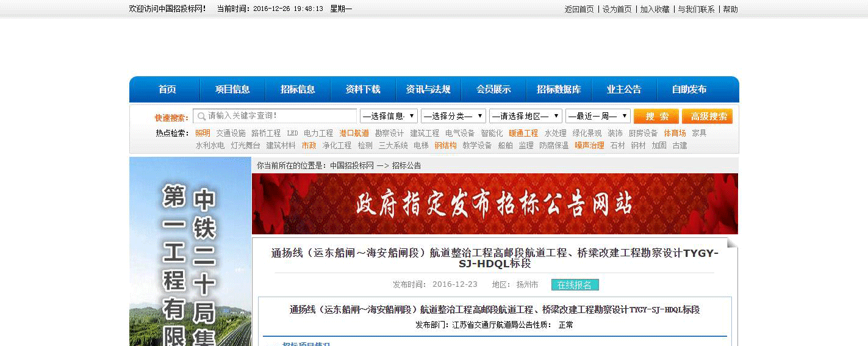Click the 钢结构 hot keyword
This screenshot has height=346, width=868.
[445, 146]
